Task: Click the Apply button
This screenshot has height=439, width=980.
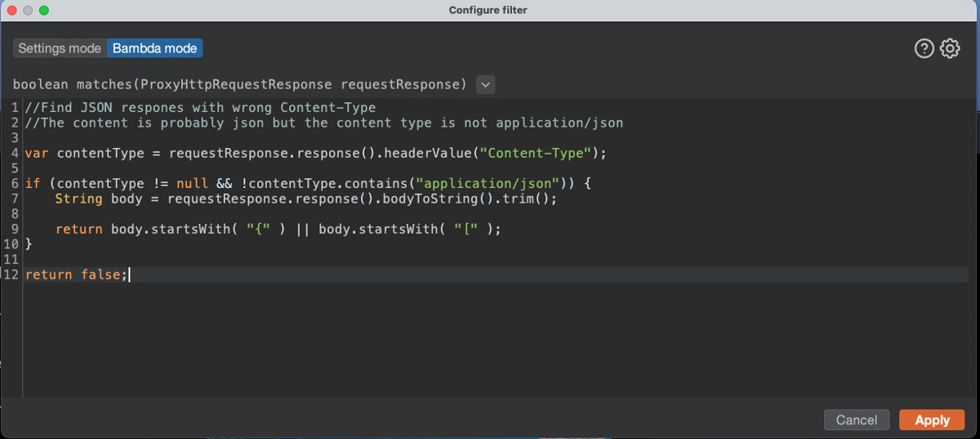Action: point(932,420)
